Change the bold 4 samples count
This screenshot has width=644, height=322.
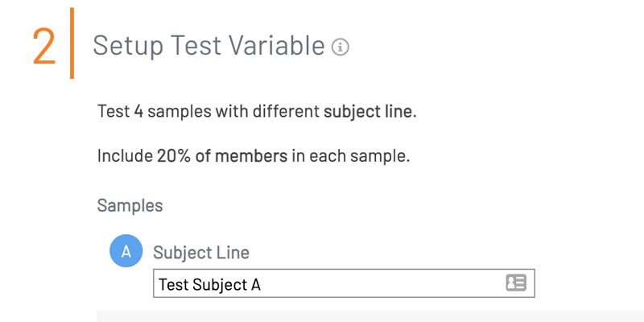pos(138,111)
